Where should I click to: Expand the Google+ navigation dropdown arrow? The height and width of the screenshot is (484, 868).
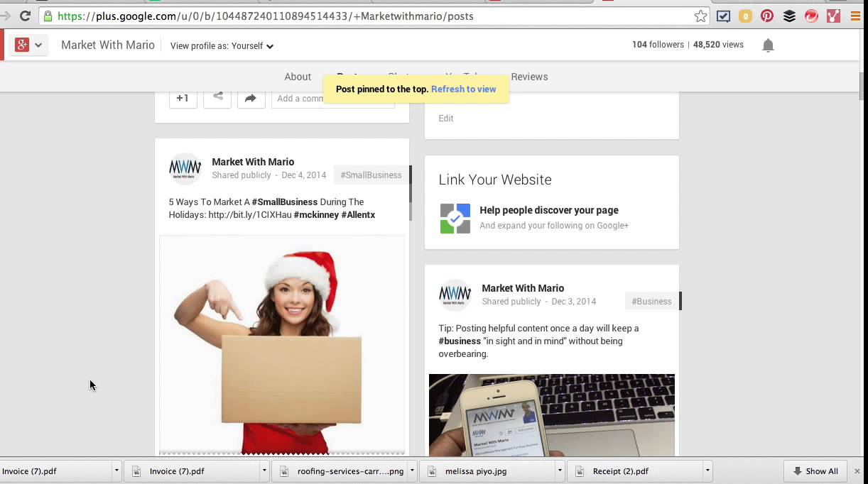[38, 45]
